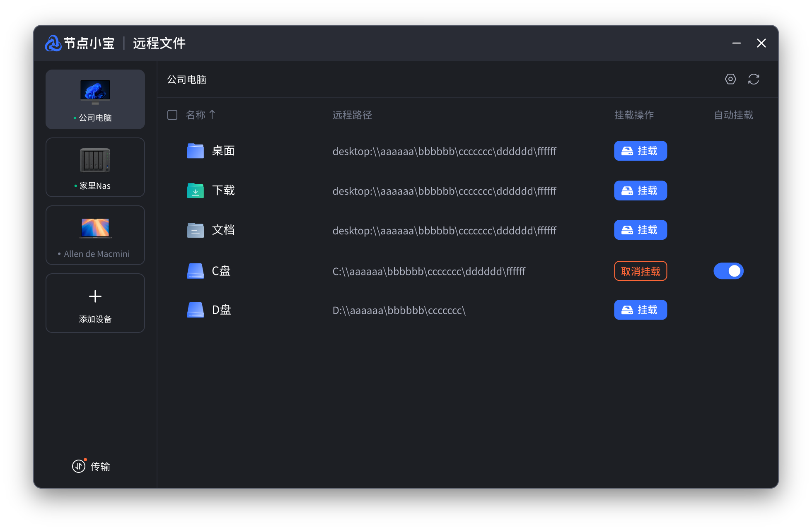Select the 文档 documents folder icon
This screenshot has width=812, height=530.
195,230
